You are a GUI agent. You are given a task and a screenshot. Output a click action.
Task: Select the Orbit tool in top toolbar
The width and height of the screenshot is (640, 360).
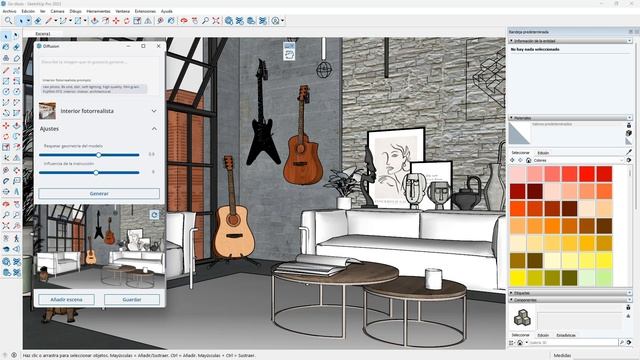pyautogui.click(x=184, y=20)
